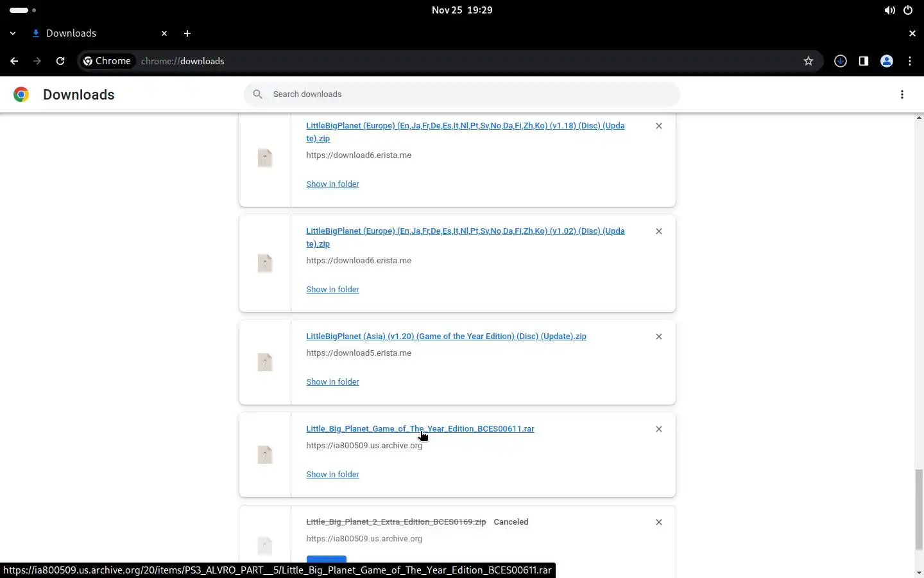This screenshot has width=924, height=578.
Task: Click the Downloads page heading
Action: [x=79, y=94]
